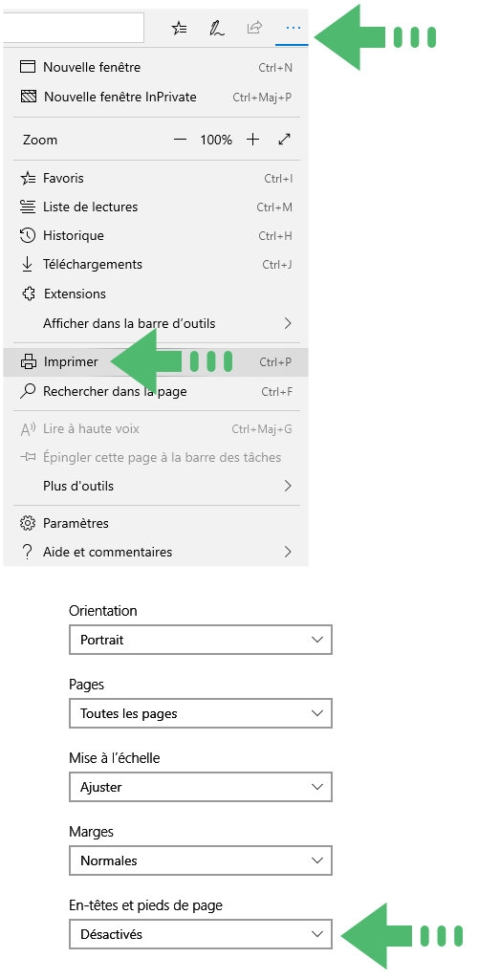Image resolution: width=478 pixels, height=980 pixels.
Task: Expand Aide et commentaires submenu
Action: point(156,552)
